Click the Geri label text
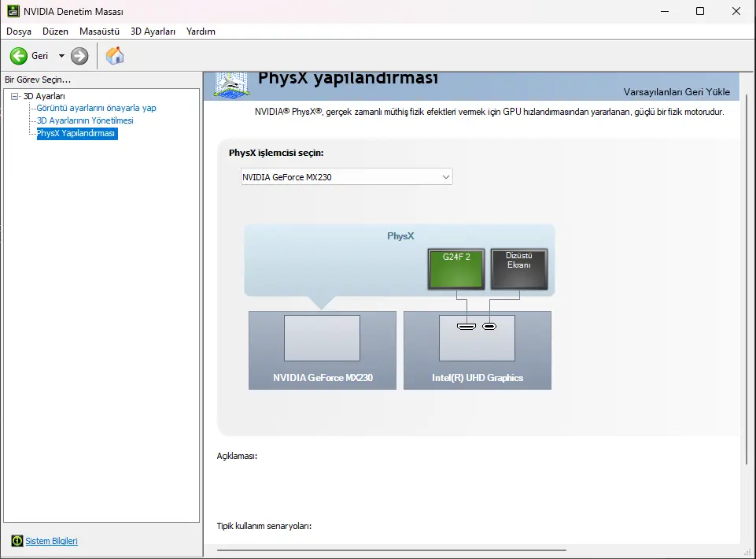The height and width of the screenshot is (559, 756). [x=39, y=56]
